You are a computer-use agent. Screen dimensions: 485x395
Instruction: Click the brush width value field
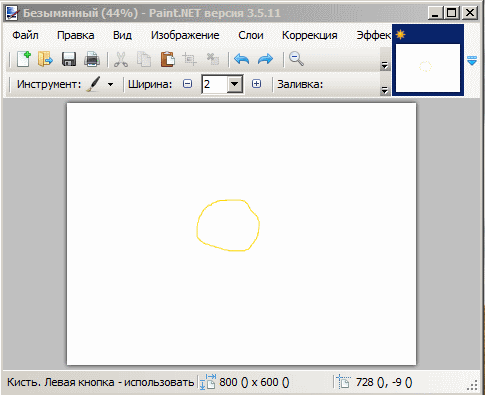pos(215,84)
